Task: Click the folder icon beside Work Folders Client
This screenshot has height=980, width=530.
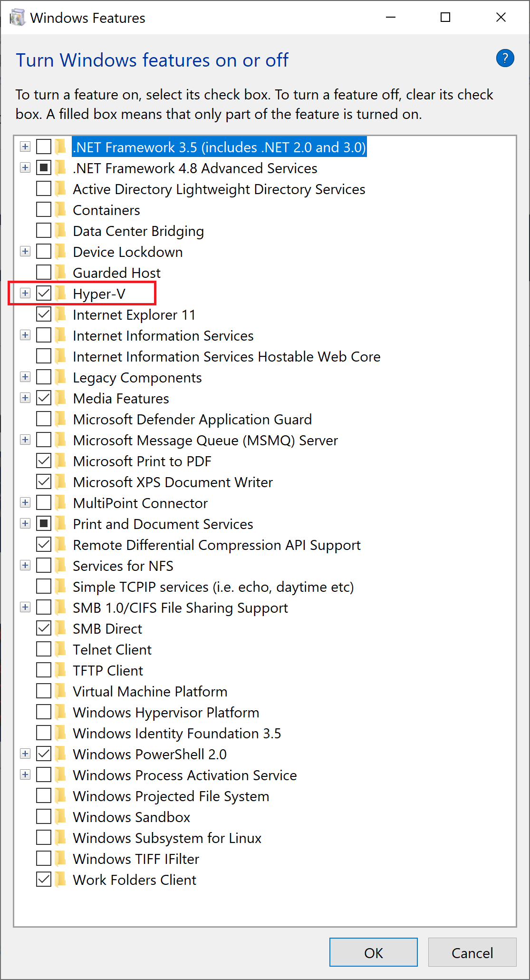Action: tap(61, 880)
